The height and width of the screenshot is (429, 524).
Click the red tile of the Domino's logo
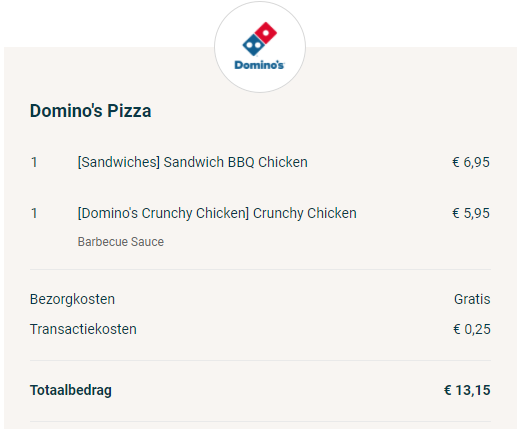(x=266, y=33)
